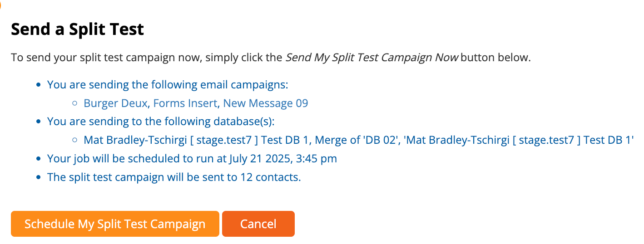Open the Forms Insert campaign link
The width and height of the screenshot is (644, 244).
pos(185,103)
